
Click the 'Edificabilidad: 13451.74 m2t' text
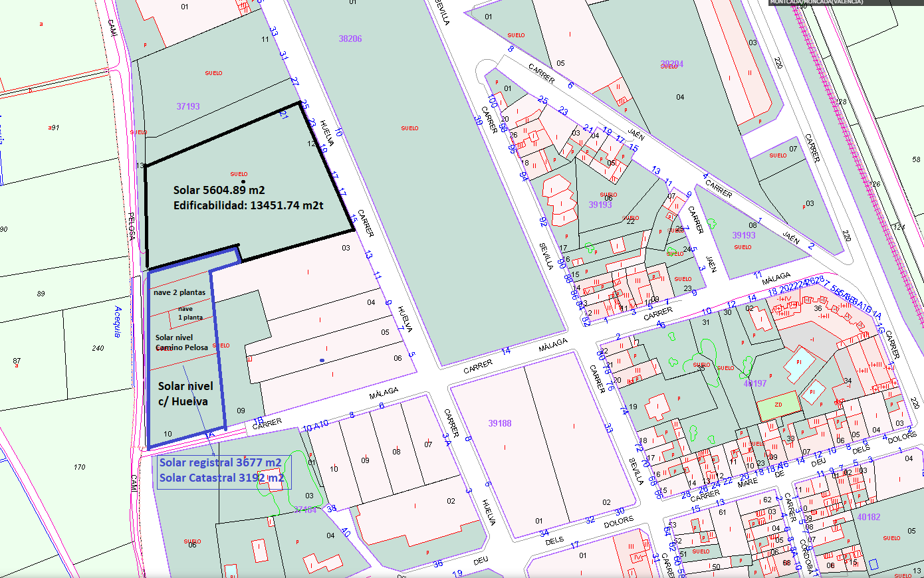point(249,206)
